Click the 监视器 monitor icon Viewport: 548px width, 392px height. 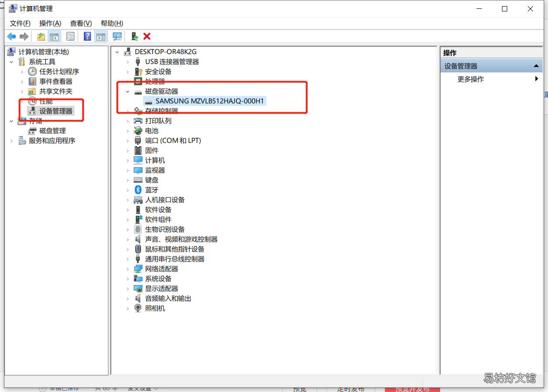[x=138, y=170]
